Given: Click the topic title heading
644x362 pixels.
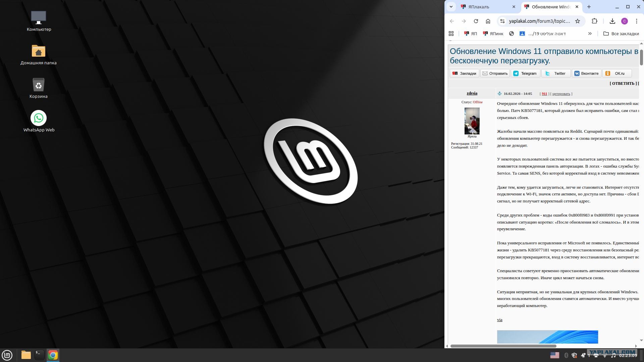Looking at the screenshot, I should 544,56.
